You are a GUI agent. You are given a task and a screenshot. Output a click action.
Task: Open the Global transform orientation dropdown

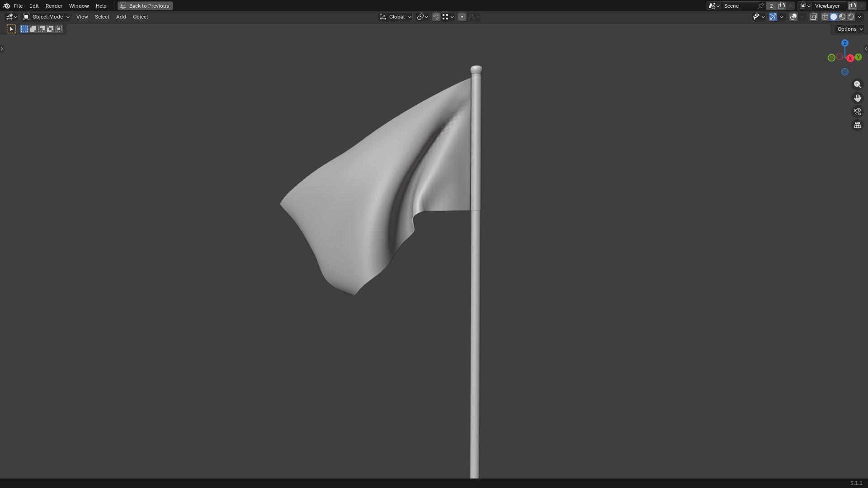point(395,17)
